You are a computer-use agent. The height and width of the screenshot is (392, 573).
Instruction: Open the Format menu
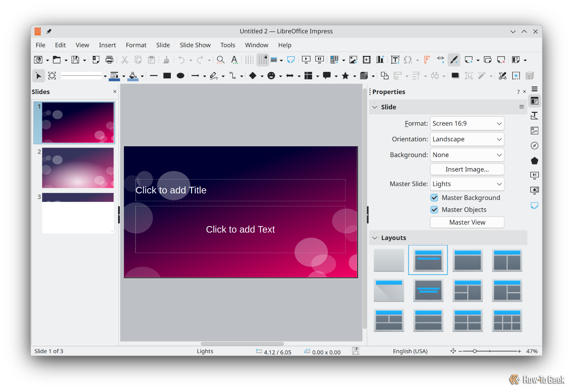pos(136,45)
